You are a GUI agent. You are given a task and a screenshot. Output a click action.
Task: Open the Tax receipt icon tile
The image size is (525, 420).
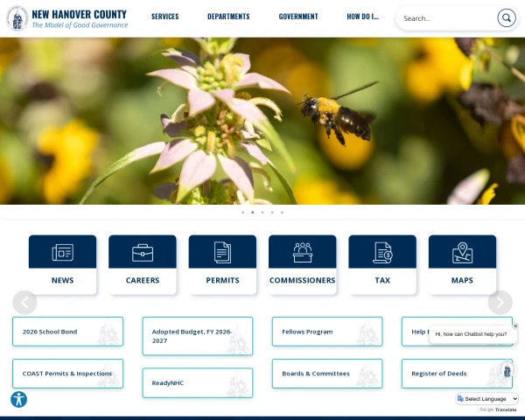[x=382, y=252]
